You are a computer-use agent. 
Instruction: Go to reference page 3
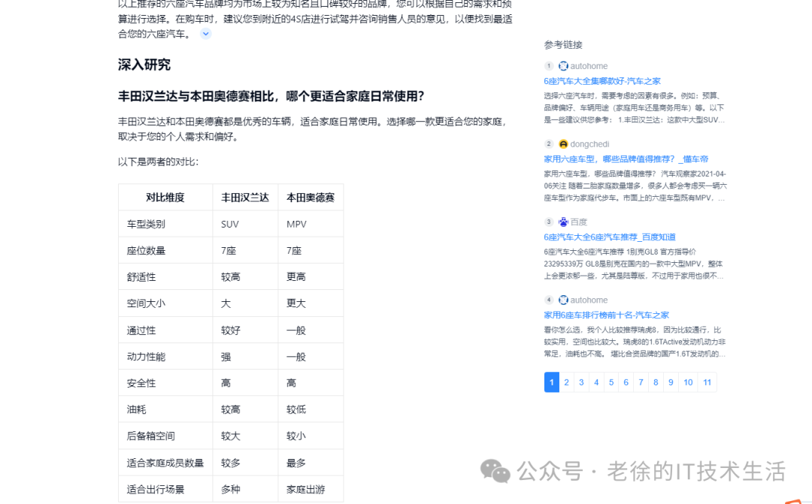coord(581,382)
